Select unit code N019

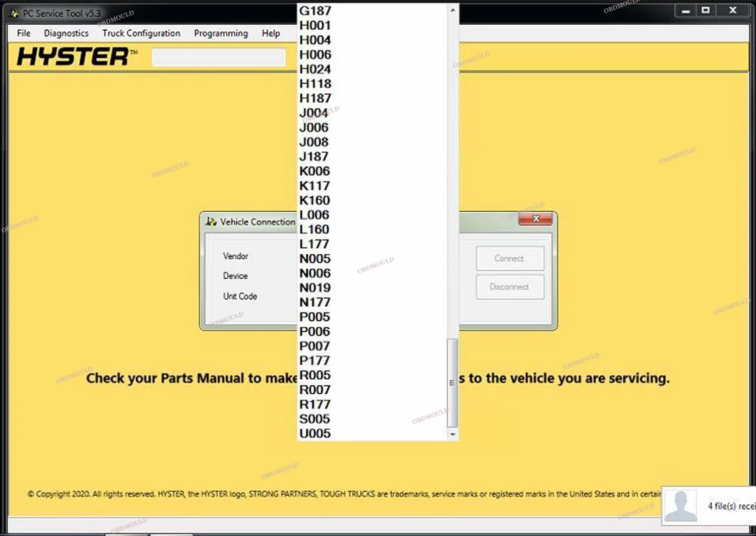pos(372,288)
